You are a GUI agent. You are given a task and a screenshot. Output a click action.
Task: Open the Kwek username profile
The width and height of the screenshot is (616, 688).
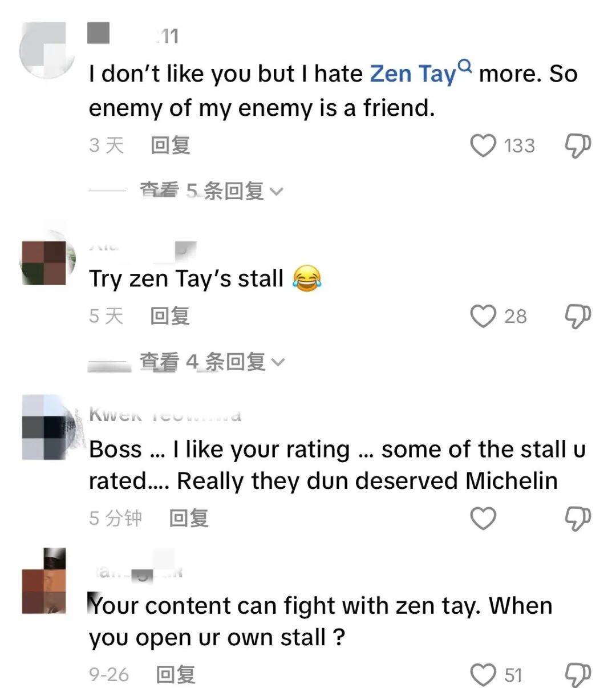[x=165, y=415]
